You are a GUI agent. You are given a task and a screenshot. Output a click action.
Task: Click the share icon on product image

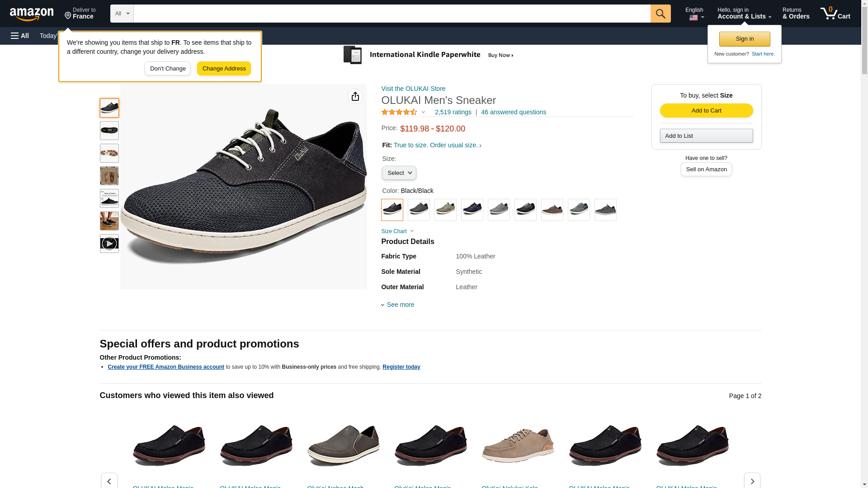pos(355,96)
